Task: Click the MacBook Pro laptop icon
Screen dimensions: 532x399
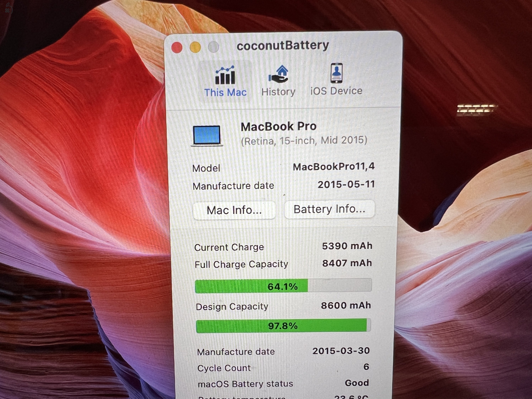Action: point(207,136)
